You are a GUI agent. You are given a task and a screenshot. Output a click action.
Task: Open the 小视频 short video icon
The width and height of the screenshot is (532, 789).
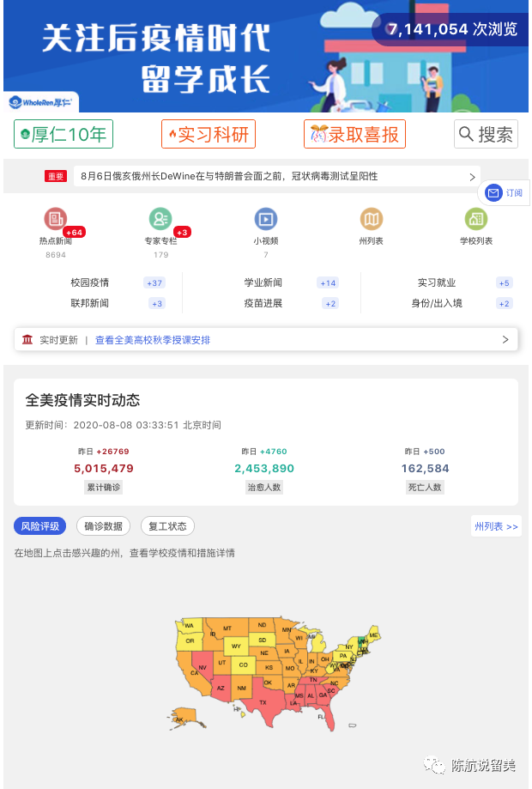(266, 219)
